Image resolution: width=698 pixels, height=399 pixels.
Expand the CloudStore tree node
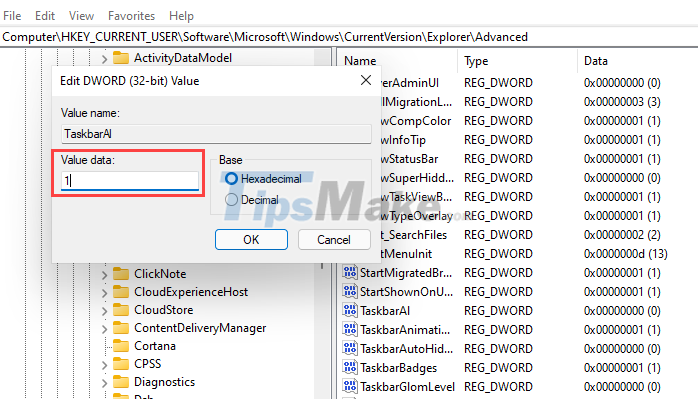coord(104,310)
